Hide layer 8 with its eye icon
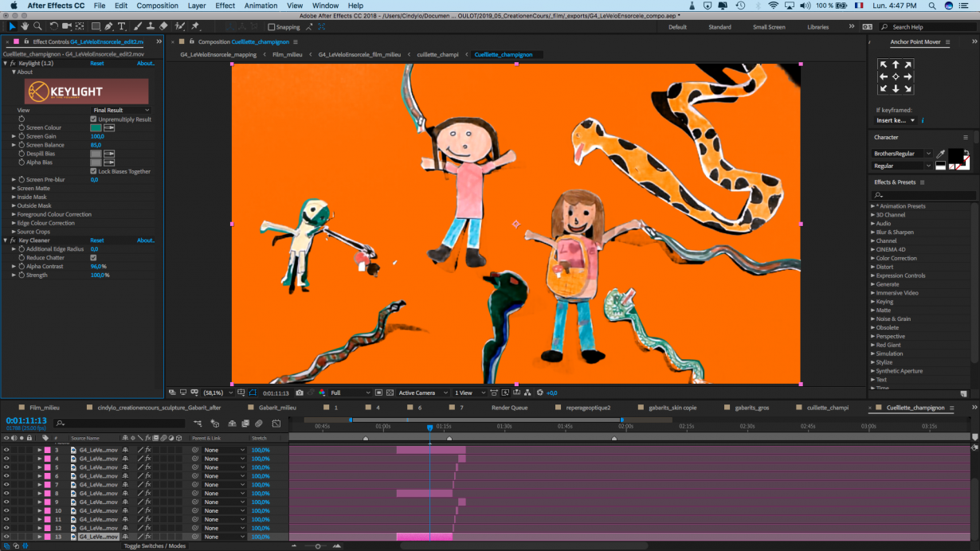980x551 pixels. (6, 493)
